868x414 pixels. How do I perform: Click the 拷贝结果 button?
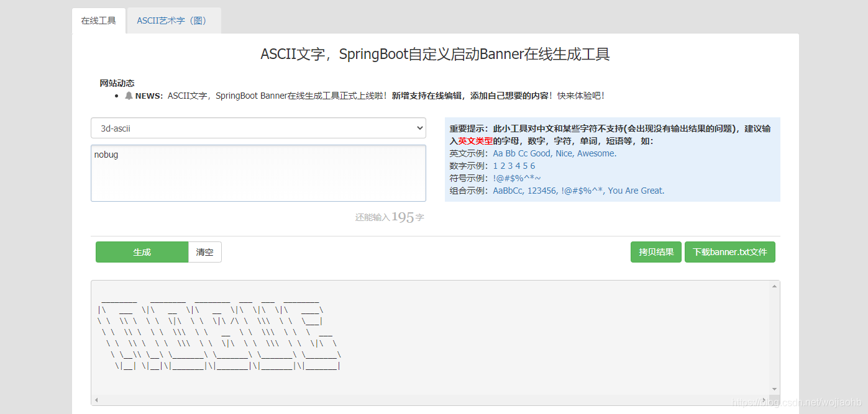pos(656,252)
